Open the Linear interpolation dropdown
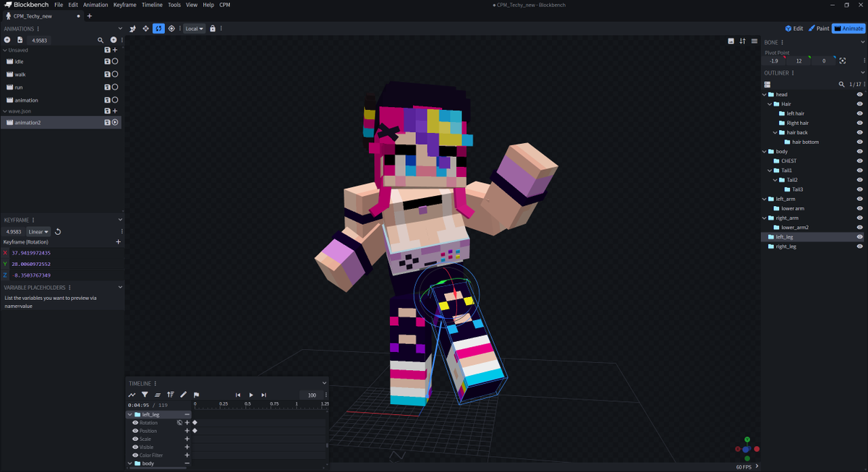Screen dimensions: 868x472 pos(38,232)
